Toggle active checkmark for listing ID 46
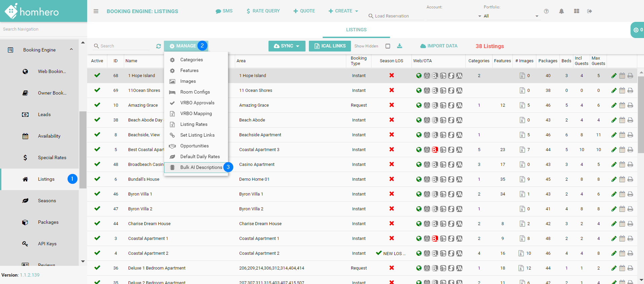Screen dimensions: 644x284 click(97, 194)
